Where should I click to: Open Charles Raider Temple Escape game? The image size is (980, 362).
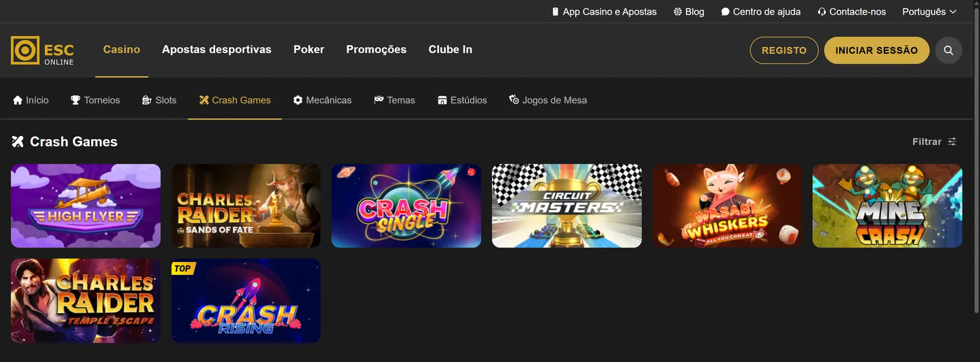click(x=86, y=301)
